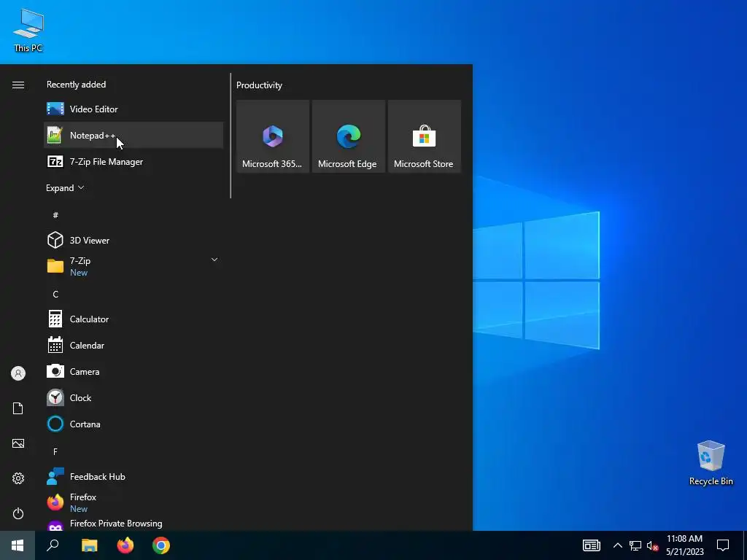Image resolution: width=747 pixels, height=560 pixels.
Task: Open the Clock app
Action: (133, 397)
